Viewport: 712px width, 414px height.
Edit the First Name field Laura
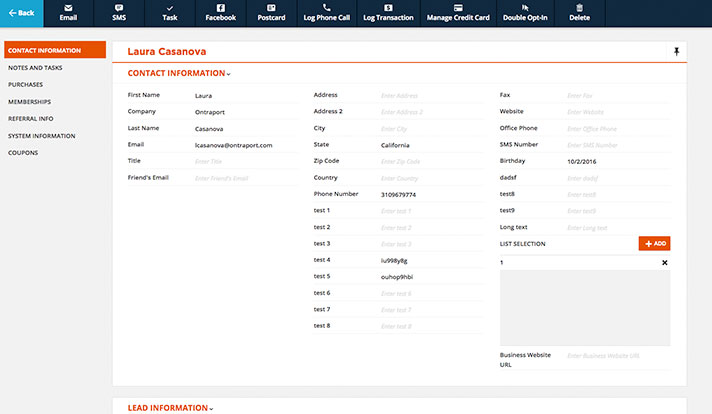tap(247, 96)
